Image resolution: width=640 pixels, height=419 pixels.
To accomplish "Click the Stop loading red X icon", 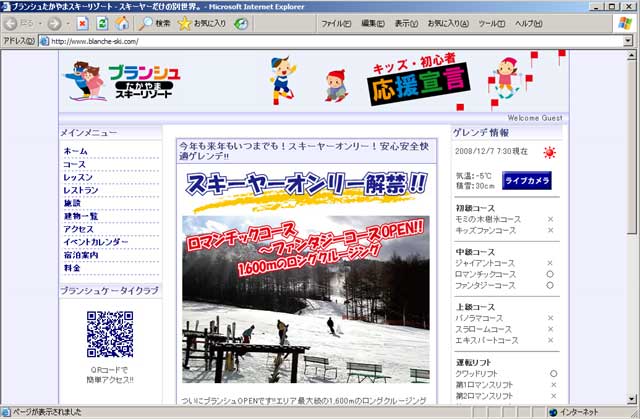I will [x=83, y=23].
